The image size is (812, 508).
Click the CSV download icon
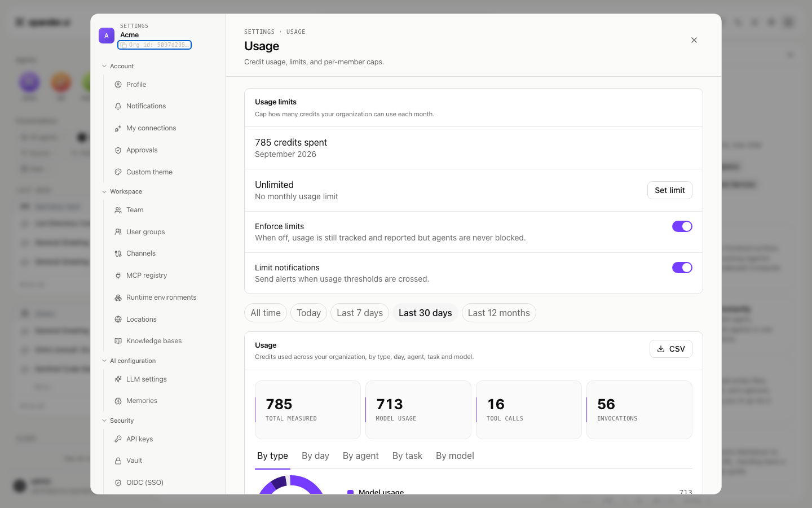(x=661, y=349)
